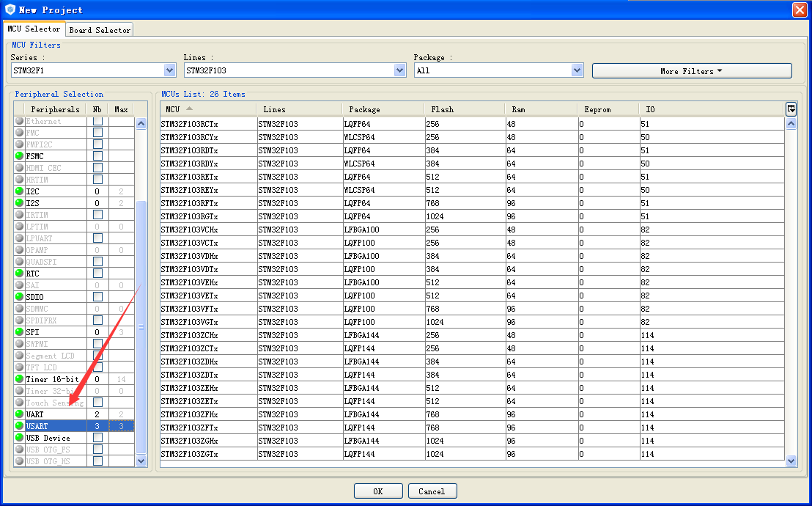Screen dimensions: 812x506
Task: Click the Nb value for UART
Action: [97, 414]
